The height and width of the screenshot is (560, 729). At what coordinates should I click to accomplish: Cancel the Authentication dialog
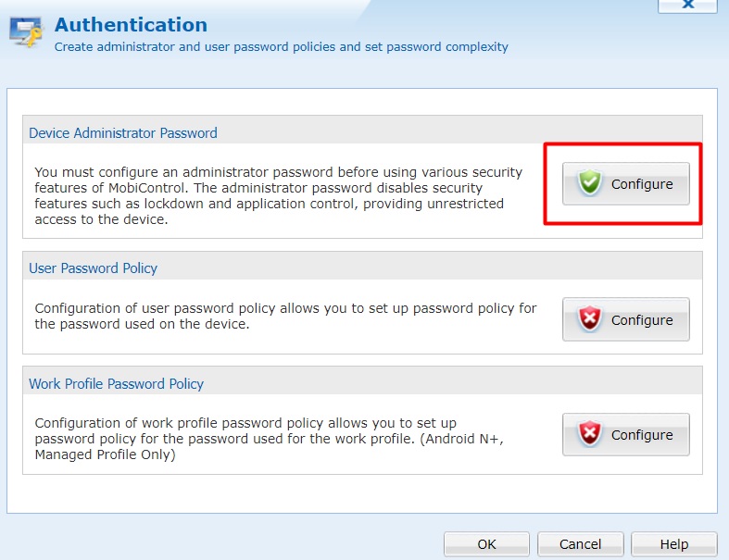point(580,544)
